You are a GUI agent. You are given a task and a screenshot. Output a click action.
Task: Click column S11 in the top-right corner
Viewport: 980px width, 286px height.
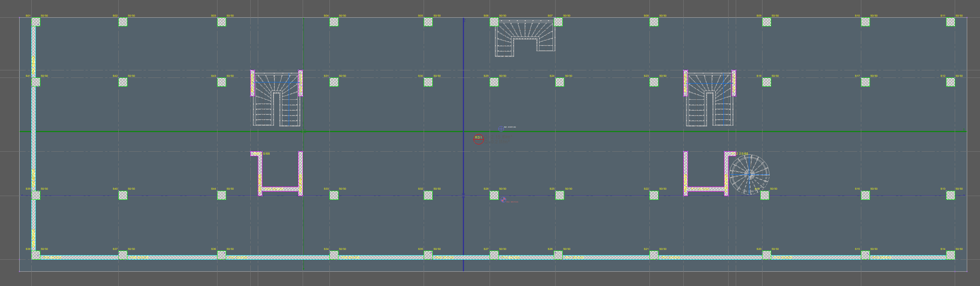950,22
